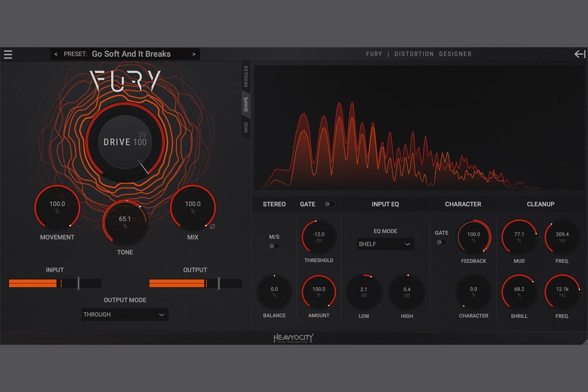Click the CHARACTER knob
The width and height of the screenshot is (588, 392).
[x=474, y=292]
